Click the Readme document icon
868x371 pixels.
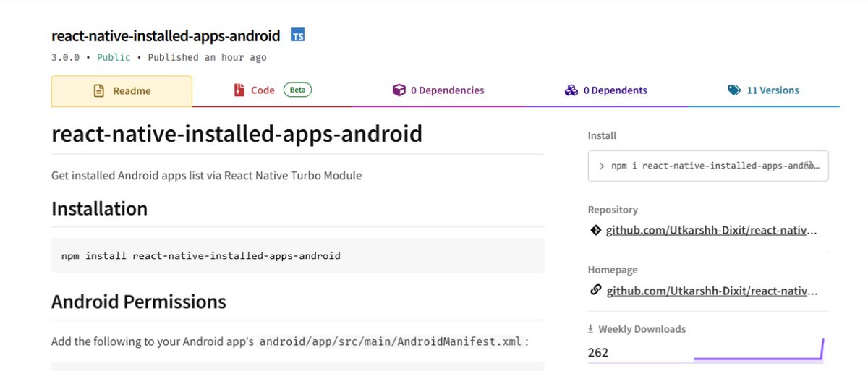(x=98, y=91)
